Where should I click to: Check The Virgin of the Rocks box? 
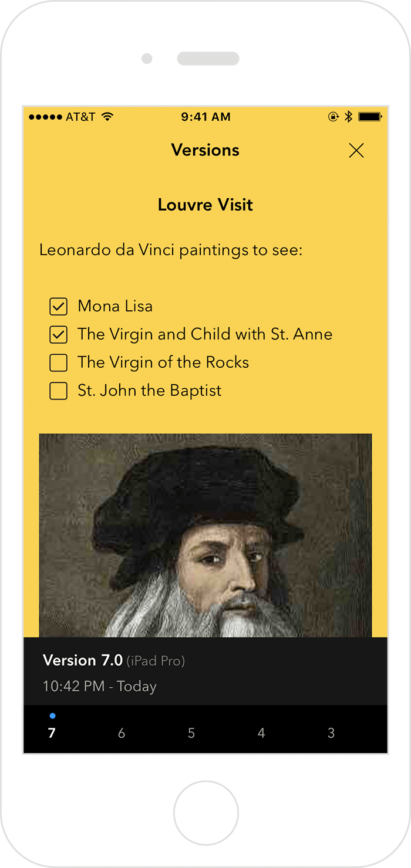point(58,362)
